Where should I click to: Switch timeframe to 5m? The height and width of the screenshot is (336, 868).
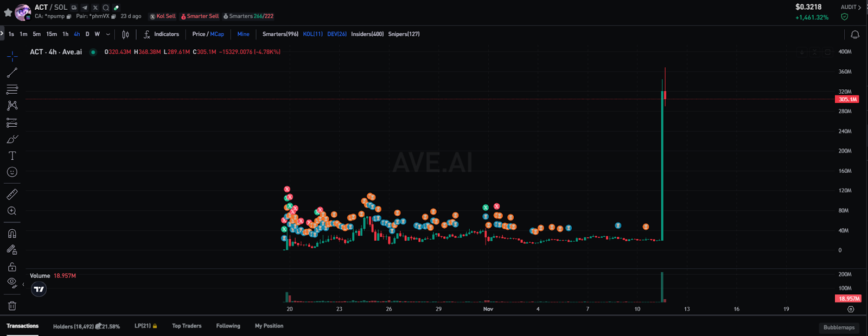[36, 34]
